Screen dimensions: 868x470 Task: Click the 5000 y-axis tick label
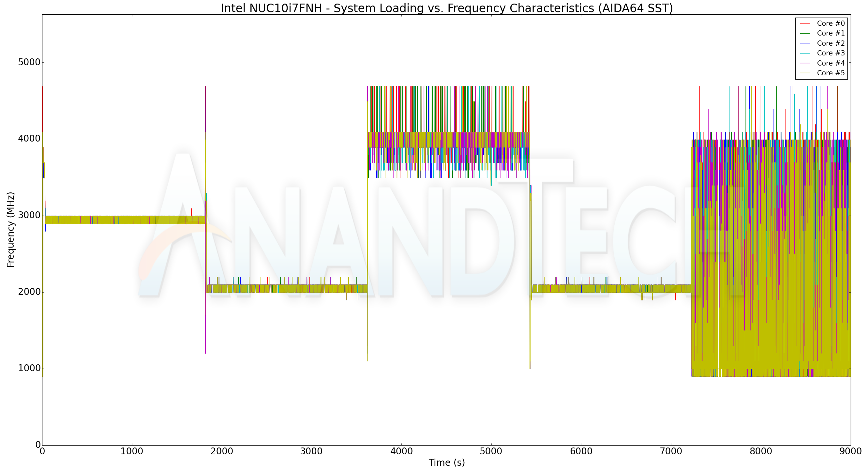29,62
